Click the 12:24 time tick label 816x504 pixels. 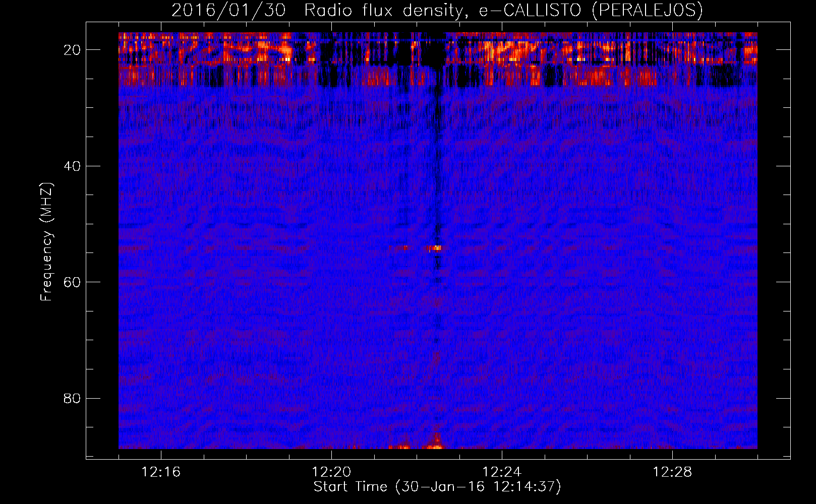pyautogui.click(x=502, y=472)
